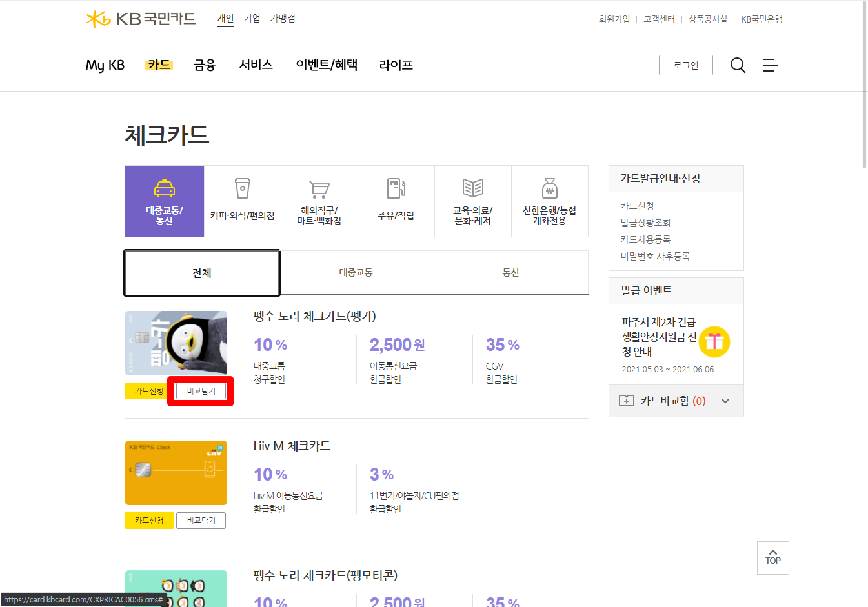
Task: Click the 카드발급안내·신청 heading
Action: point(660,179)
